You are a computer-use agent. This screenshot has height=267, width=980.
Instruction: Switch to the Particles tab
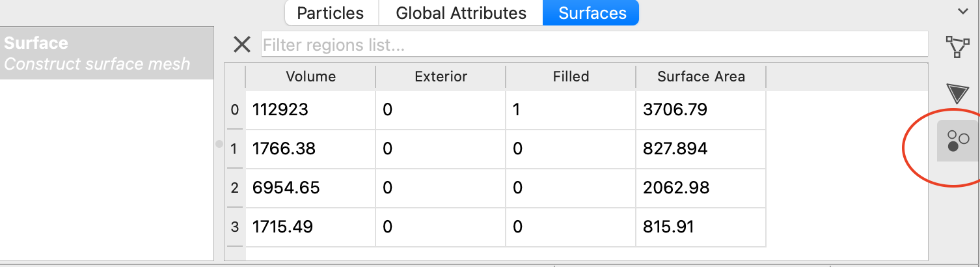pos(330,13)
